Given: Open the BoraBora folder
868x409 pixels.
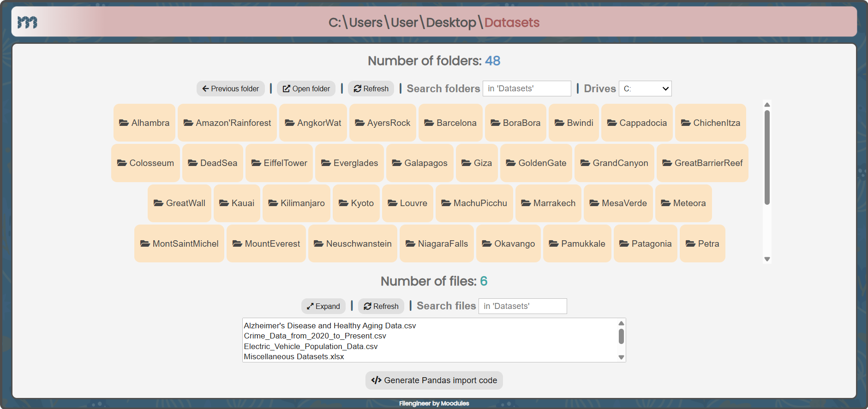Looking at the screenshot, I should tap(515, 123).
